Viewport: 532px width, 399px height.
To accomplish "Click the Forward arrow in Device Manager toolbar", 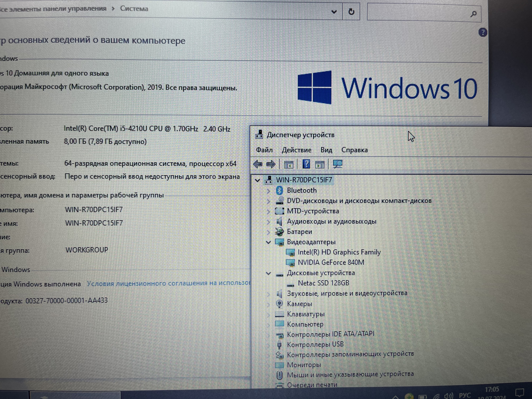I will (271, 164).
